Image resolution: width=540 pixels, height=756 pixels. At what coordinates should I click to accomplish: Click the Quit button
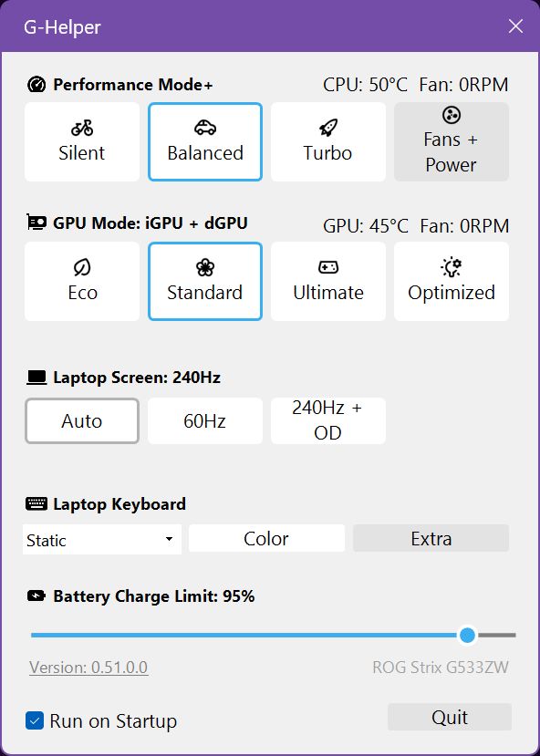(x=448, y=717)
